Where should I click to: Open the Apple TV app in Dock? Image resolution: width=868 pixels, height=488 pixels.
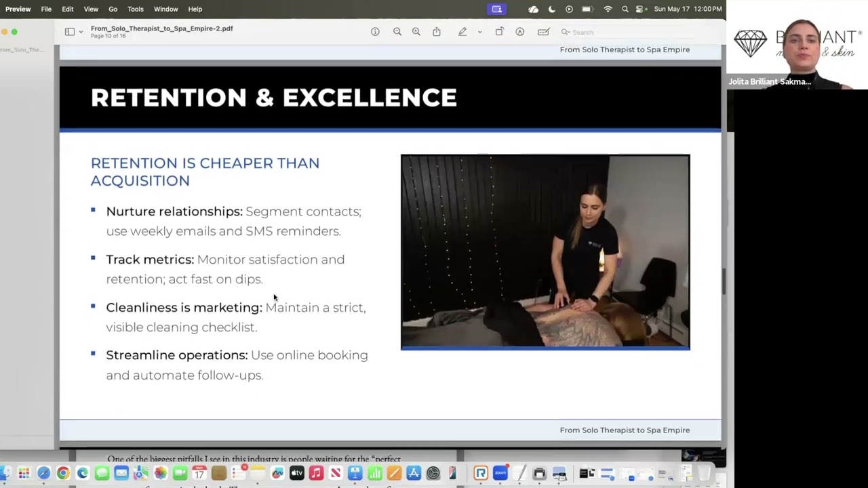click(296, 473)
